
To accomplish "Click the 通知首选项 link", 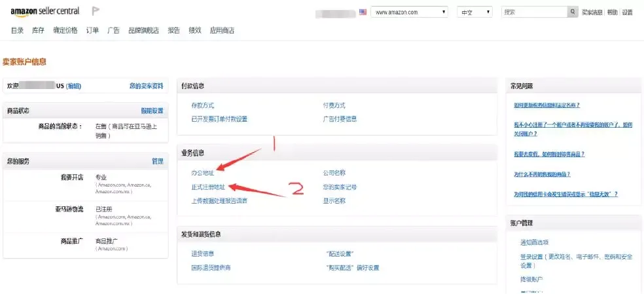I will (534, 242).
